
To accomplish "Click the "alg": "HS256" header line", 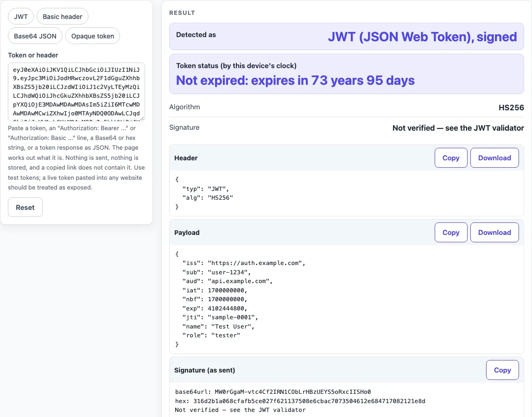I will point(207,197).
